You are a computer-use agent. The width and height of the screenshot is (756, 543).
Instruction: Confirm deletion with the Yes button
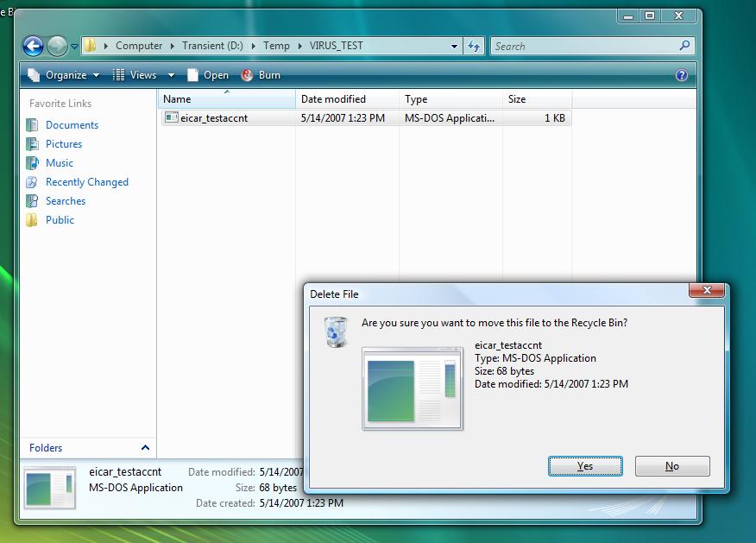tap(585, 466)
